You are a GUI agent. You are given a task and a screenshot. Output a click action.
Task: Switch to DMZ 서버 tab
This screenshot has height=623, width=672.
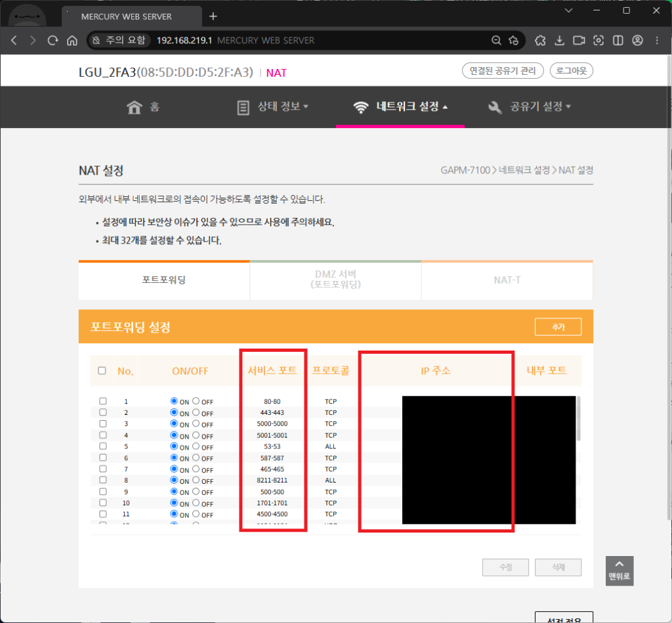335,280
